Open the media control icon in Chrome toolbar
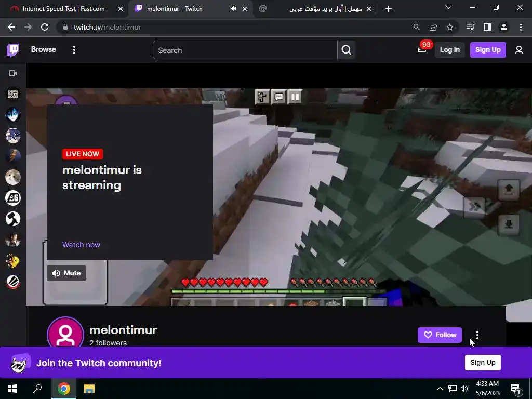The width and height of the screenshot is (532, 399). point(470,27)
